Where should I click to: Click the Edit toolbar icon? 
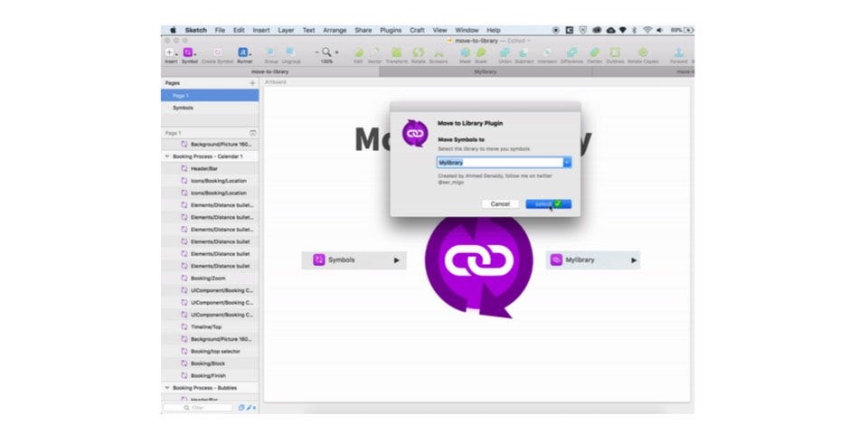point(358,52)
